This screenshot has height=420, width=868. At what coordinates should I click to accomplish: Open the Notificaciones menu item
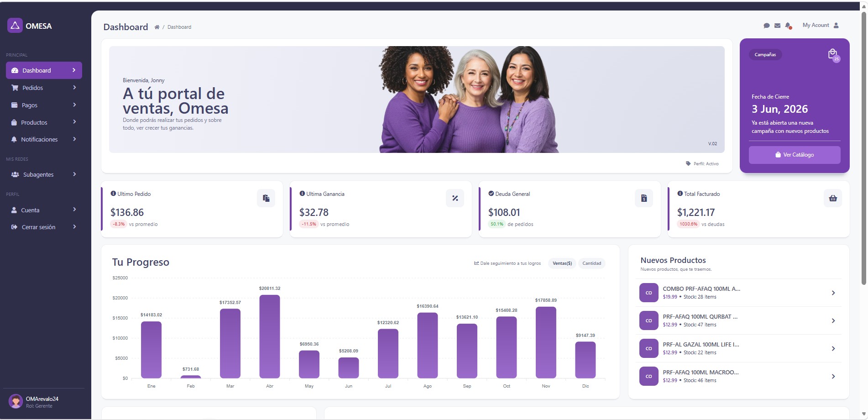pyautogui.click(x=44, y=139)
